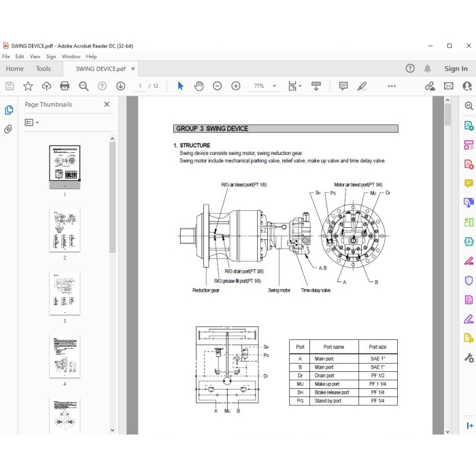Click the Sign In button

coord(456,69)
